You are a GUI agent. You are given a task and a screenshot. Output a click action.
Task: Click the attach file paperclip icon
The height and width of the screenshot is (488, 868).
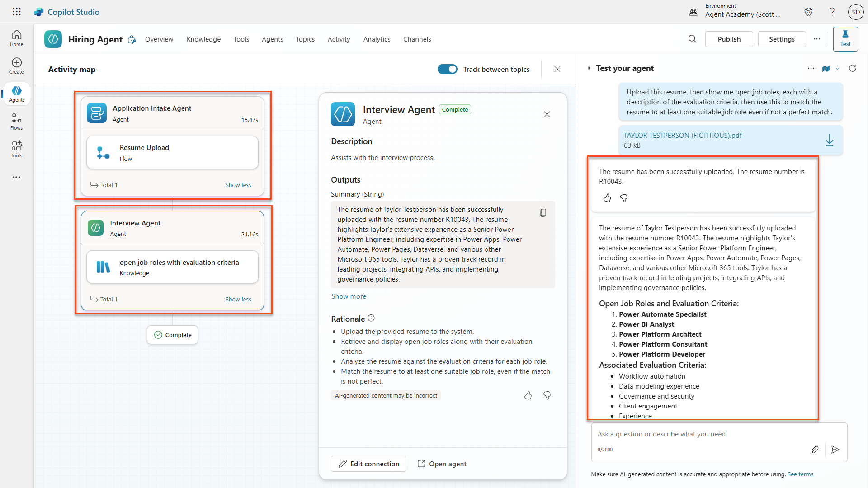(815, 450)
